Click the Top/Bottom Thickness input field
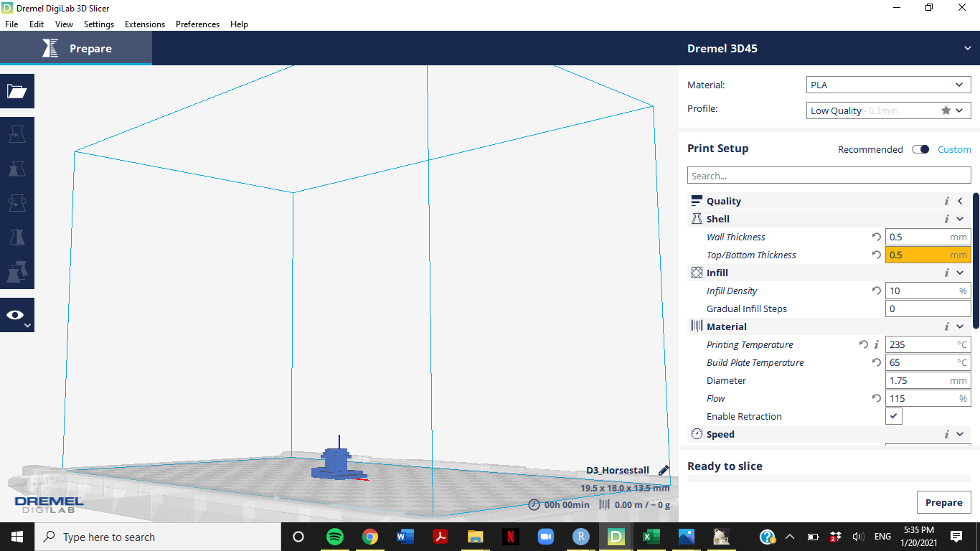This screenshot has height=551, width=980. pyautogui.click(x=928, y=255)
